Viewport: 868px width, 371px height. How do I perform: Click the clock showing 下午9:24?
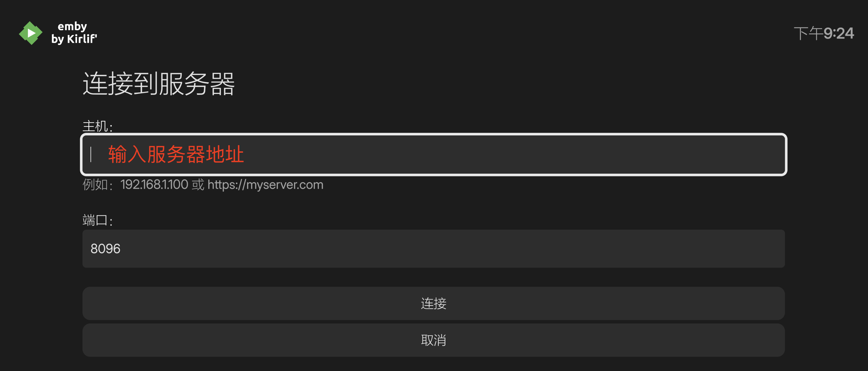point(824,33)
